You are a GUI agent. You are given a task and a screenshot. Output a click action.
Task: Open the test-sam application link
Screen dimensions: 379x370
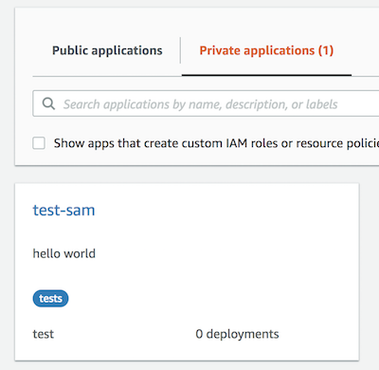[x=64, y=210]
